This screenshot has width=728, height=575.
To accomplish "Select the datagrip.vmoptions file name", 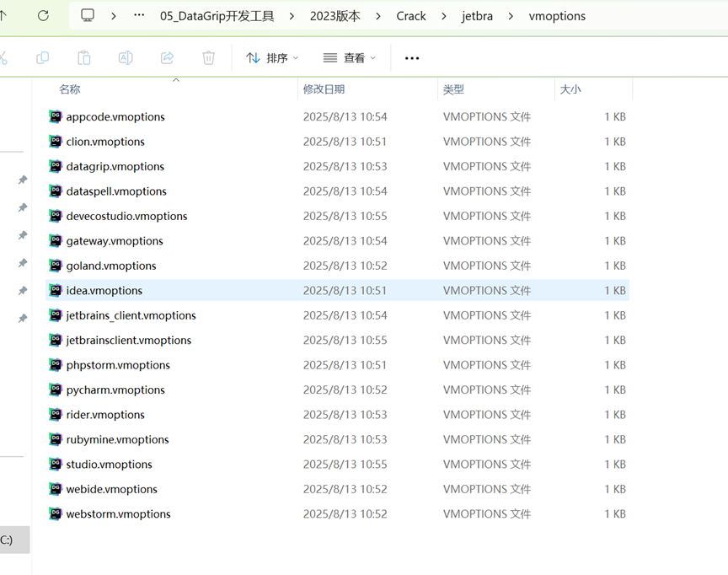I will [x=115, y=166].
